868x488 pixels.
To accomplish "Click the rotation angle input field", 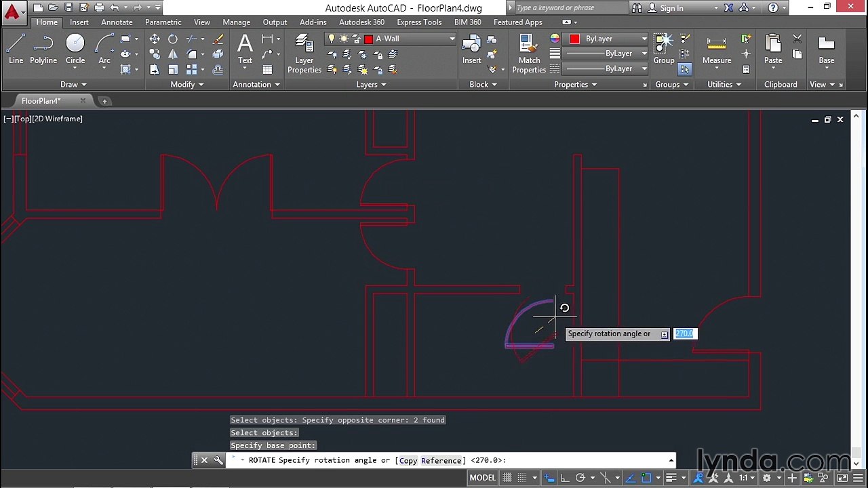I will click(685, 333).
